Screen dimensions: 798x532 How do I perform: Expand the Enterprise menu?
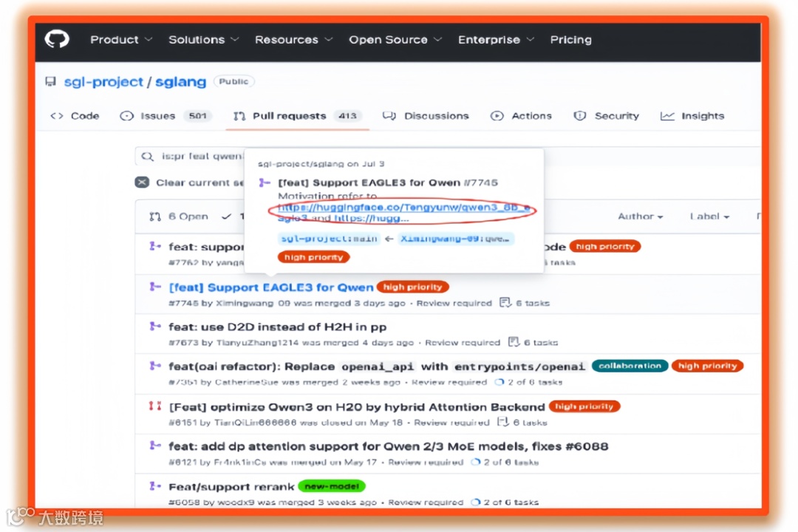click(x=496, y=40)
